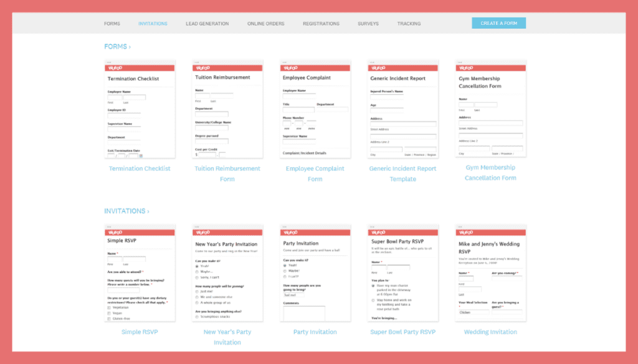Open Just me! dropdown in Party Invitation preview
The image size is (638, 364).
click(294, 295)
